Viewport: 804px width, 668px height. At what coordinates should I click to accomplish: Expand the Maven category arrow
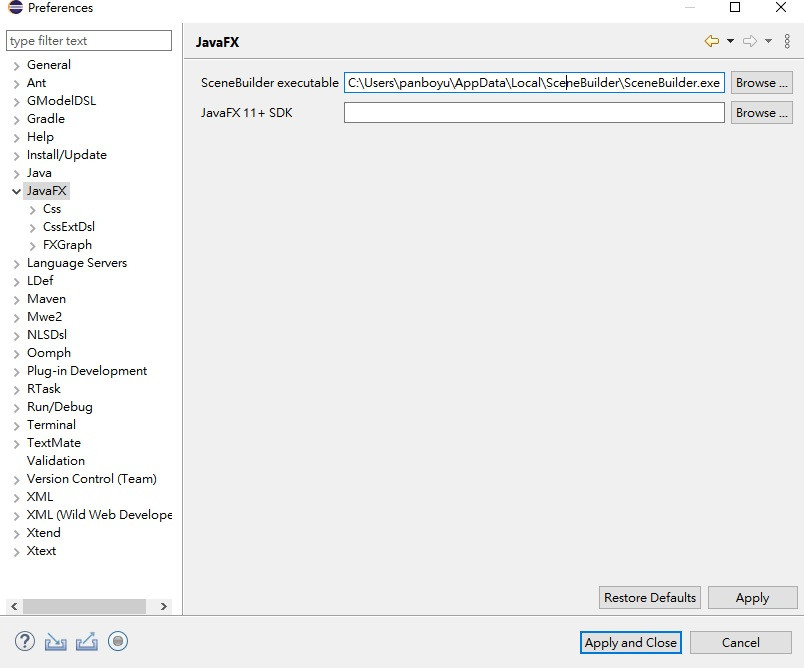[16, 300]
